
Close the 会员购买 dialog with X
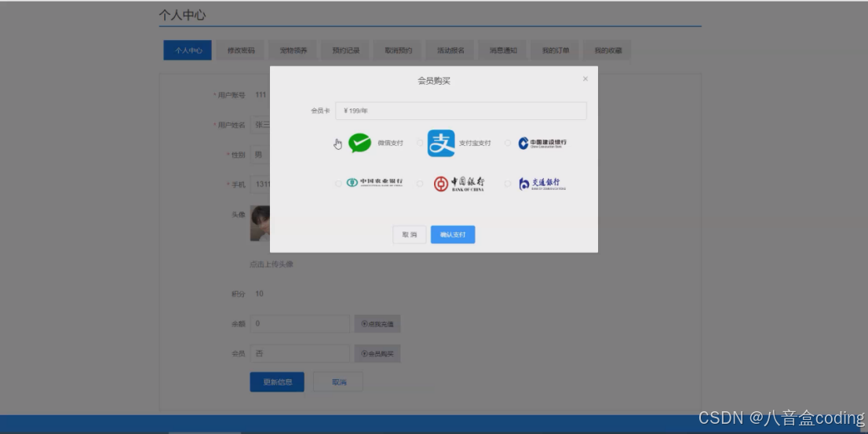[585, 78]
